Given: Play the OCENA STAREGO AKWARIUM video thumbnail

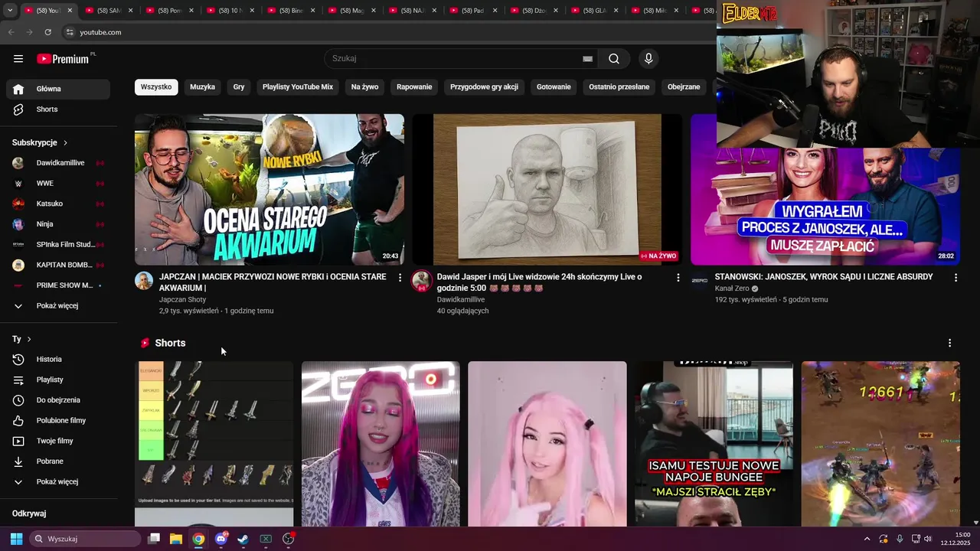Looking at the screenshot, I should [x=269, y=190].
